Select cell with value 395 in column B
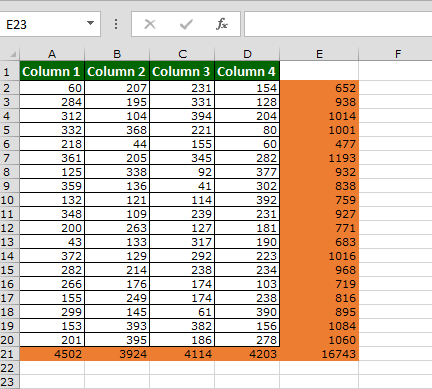Screen dimensions: 432x389 117,340
